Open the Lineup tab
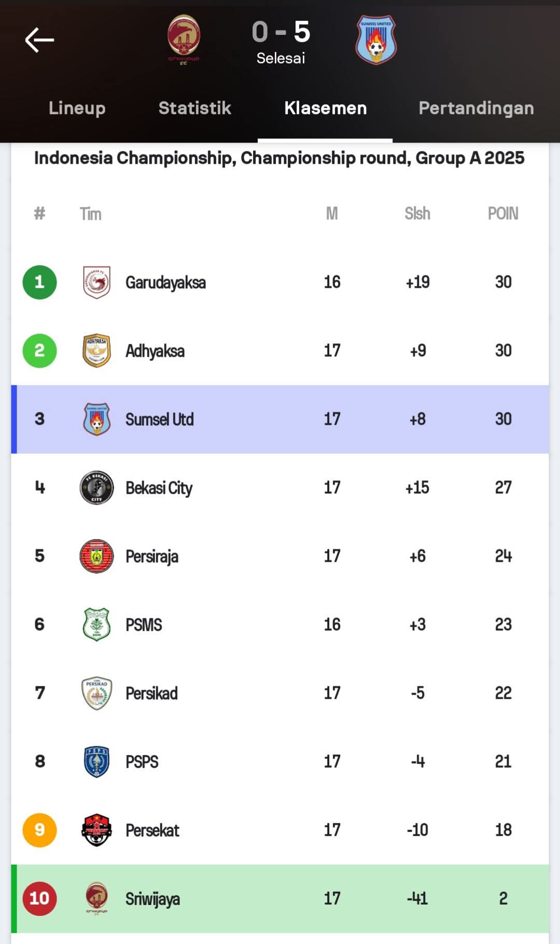This screenshot has width=560, height=944. coord(77,108)
